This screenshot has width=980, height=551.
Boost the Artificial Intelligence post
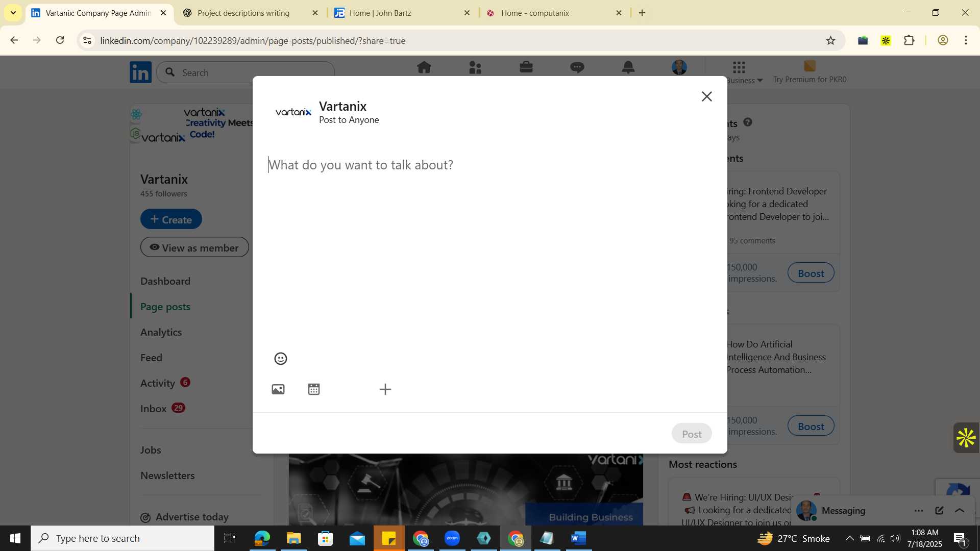click(x=811, y=426)
